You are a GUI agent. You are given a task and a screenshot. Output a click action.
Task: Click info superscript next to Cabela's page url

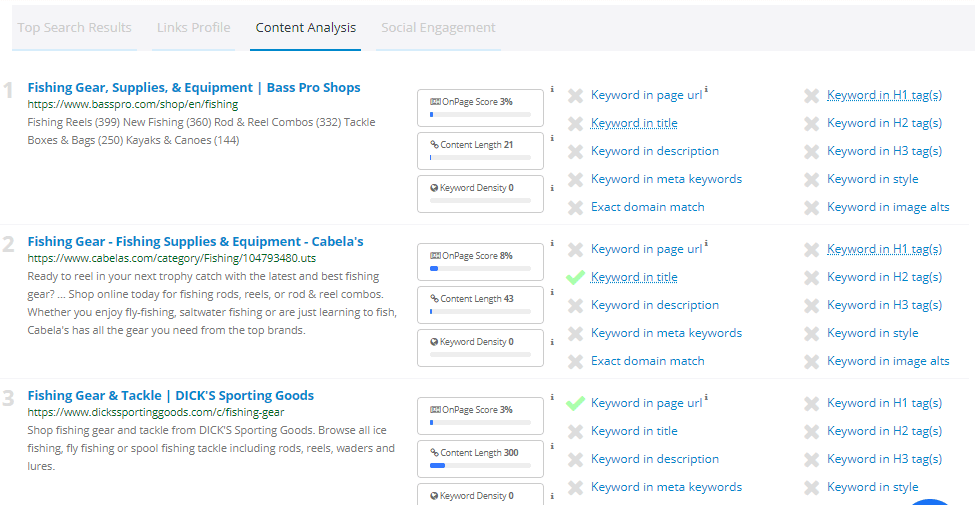click(706, 244)
